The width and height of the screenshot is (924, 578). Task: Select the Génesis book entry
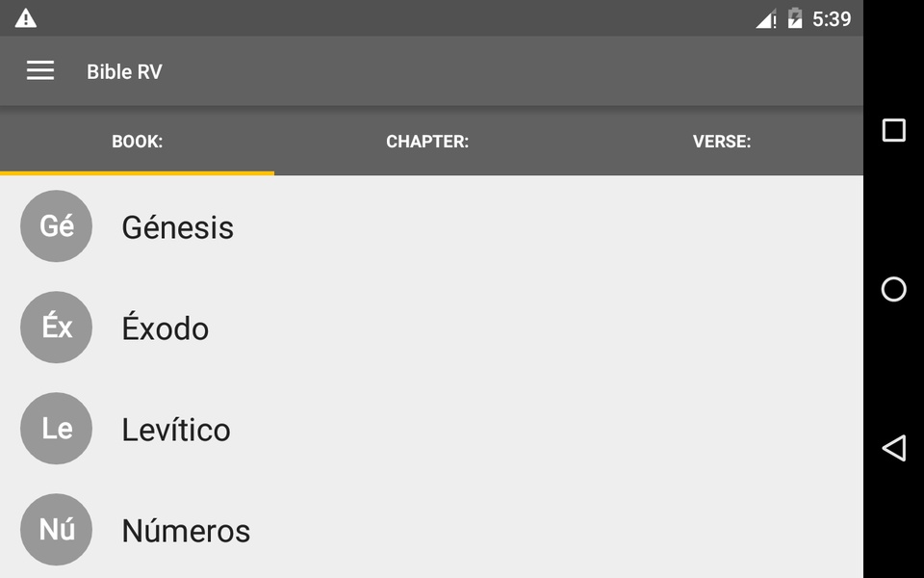coord(431,226)
